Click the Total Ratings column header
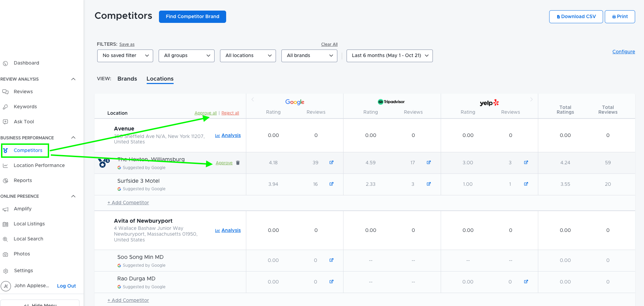This screenshot has height=306, width=644. click(x=565, y=110)
